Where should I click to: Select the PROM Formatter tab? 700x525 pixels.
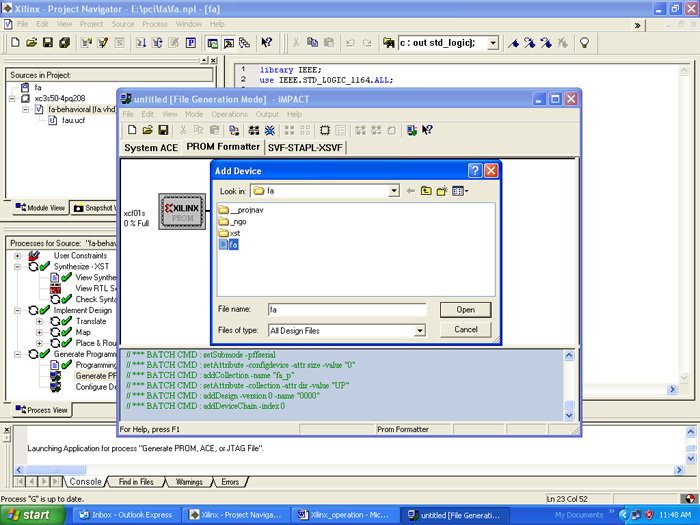coord(223,147)
